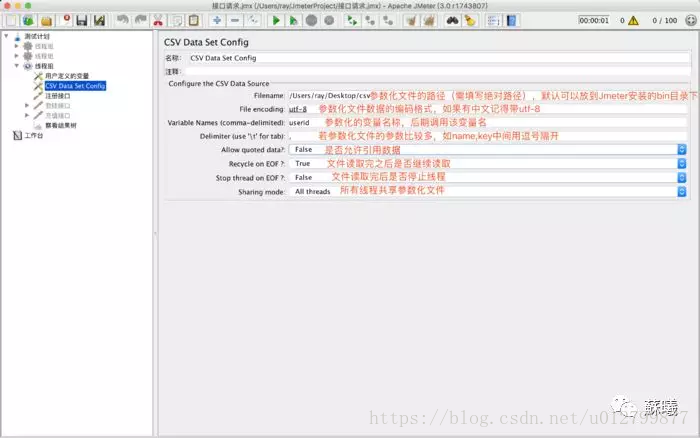Clear results with single broom icon
The height and width of the screenshot is (438, 700).
(x=411, y=21)
